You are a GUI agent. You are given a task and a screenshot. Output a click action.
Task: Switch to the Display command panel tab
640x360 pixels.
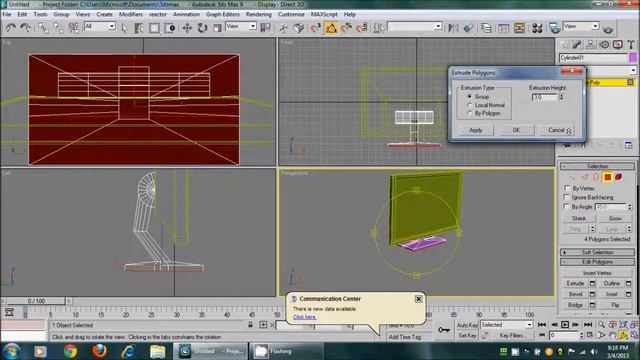tap(618, 44)
